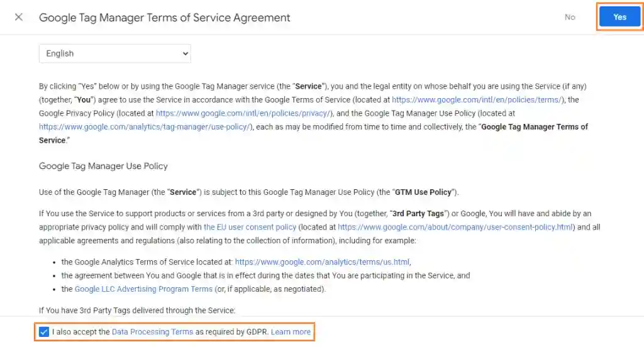The height and width of the screenshot is (347, 644).
Task: Open the English language dropdown
Action: [115, 53]
